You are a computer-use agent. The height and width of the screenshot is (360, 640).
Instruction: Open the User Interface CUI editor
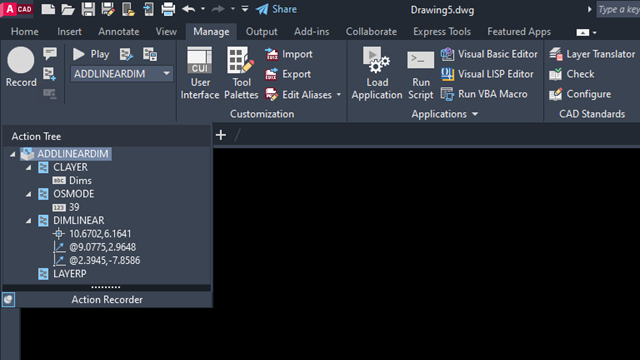200,73
